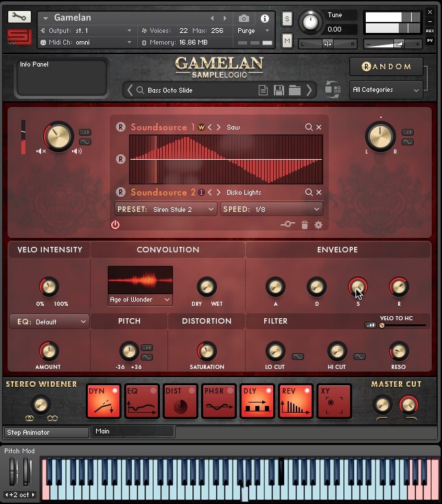Switch to the Step Animator tab
Screen dimensions: 442x504
(46, 433)
